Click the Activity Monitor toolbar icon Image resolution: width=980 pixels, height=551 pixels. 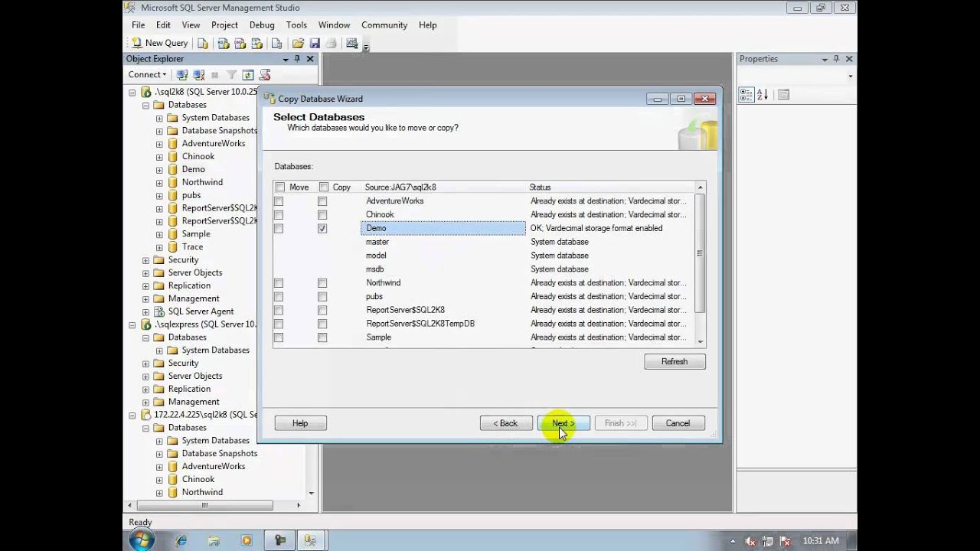coord(352,44)
